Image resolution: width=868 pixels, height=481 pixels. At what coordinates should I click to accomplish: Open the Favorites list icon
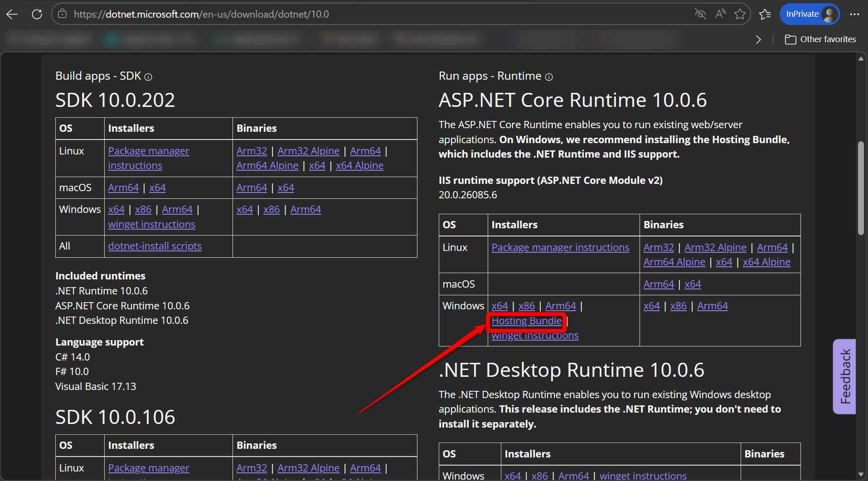(765, 14)
